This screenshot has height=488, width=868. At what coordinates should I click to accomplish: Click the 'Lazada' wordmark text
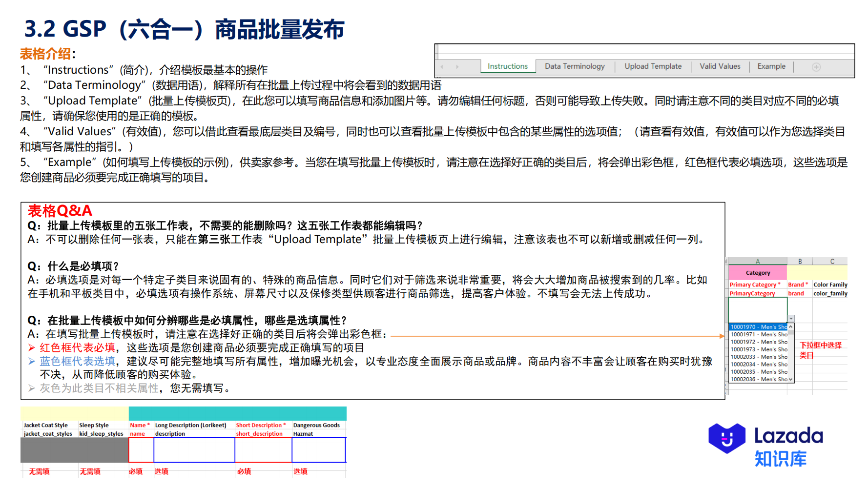789,436
